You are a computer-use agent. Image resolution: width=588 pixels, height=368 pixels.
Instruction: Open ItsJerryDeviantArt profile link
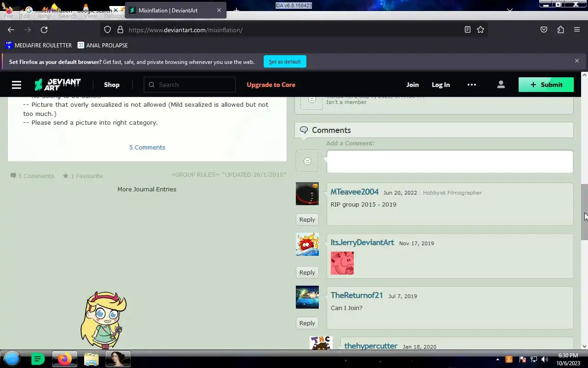pos(362,242)
